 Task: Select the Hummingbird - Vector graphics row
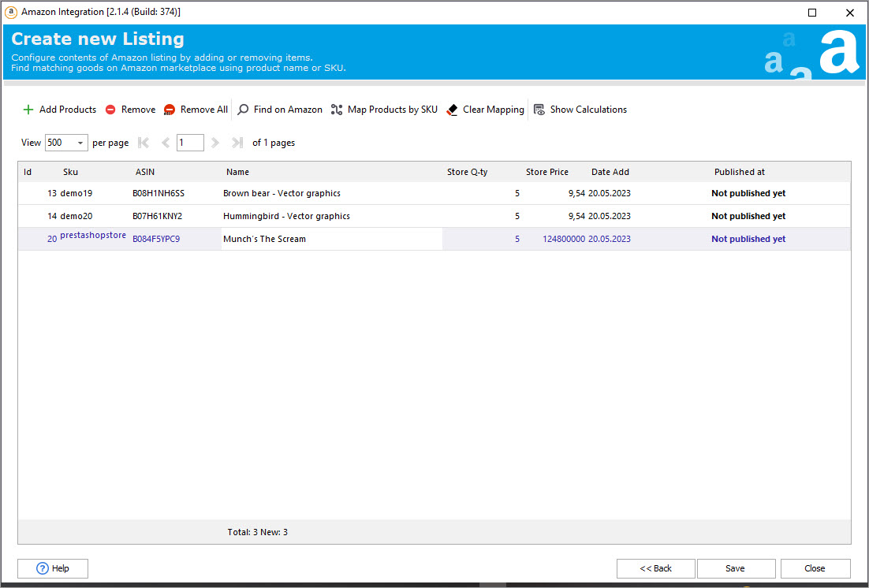tap(286, 216)
